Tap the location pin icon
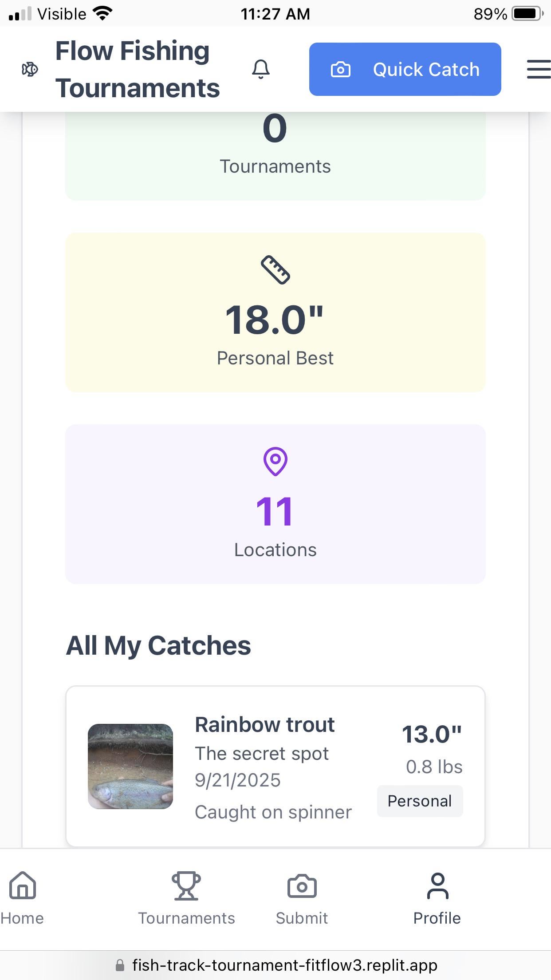551x980 pixels. pyautogui.click(x=275, y=461)
